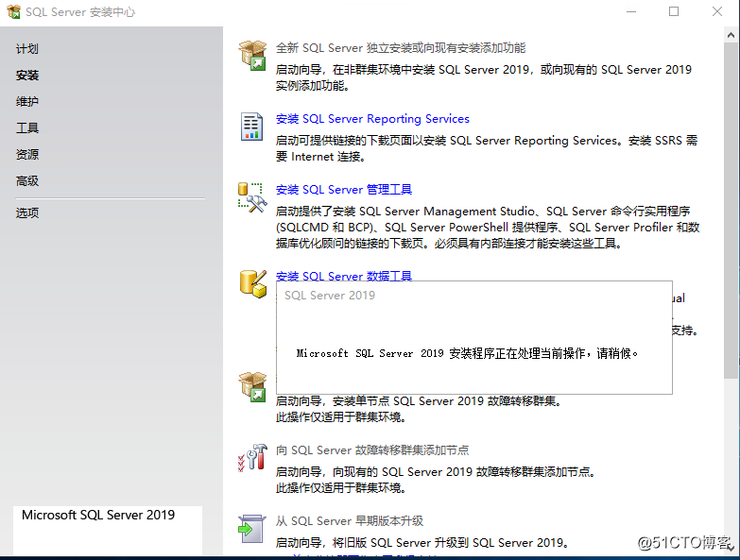Click the SQL Server 安装中心 title bar icon
This screenshot has height=560, width=740.
13,11
